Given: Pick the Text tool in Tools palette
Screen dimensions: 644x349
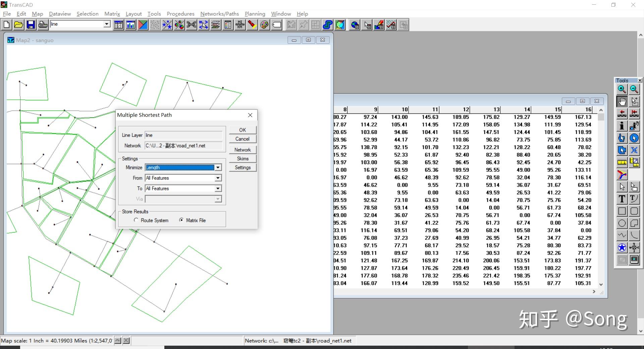Looking at the screenshot, I should [622, 199].
